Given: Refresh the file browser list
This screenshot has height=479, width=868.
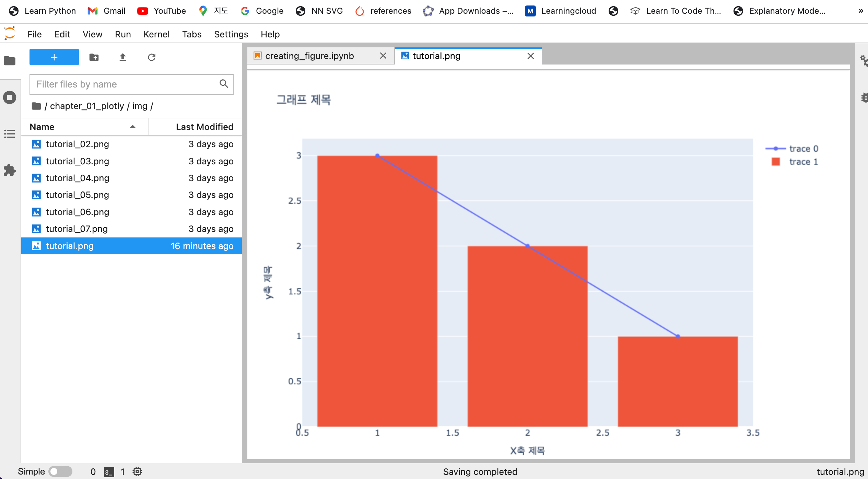Looking at the screenshot, I should [x=152, y=57].
